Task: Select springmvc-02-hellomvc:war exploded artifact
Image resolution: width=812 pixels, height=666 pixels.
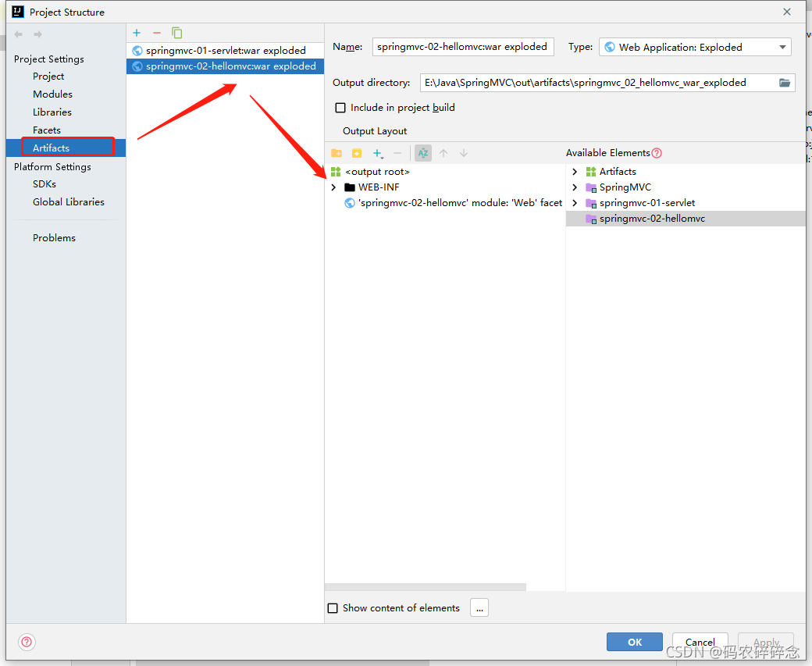Action: coord(226,66)
